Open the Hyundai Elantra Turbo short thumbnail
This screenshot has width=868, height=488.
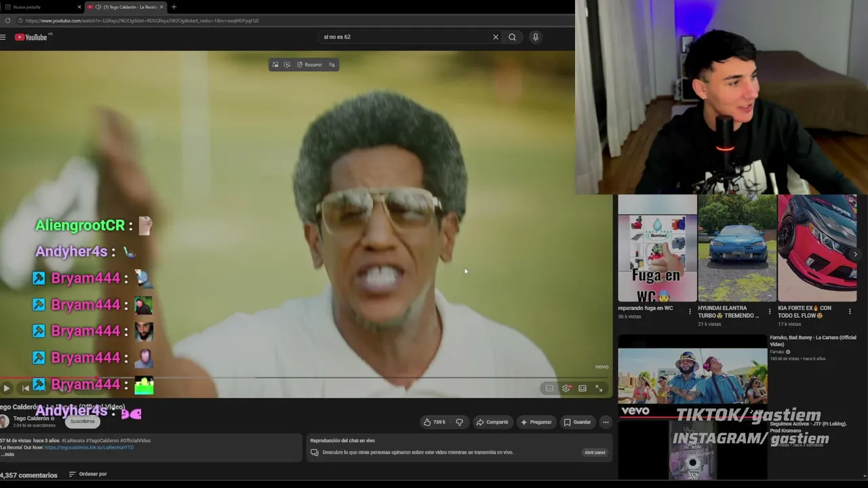737,248
